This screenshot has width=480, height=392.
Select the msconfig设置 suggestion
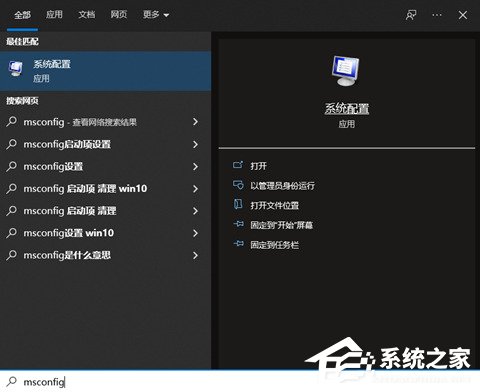[105, 166]
